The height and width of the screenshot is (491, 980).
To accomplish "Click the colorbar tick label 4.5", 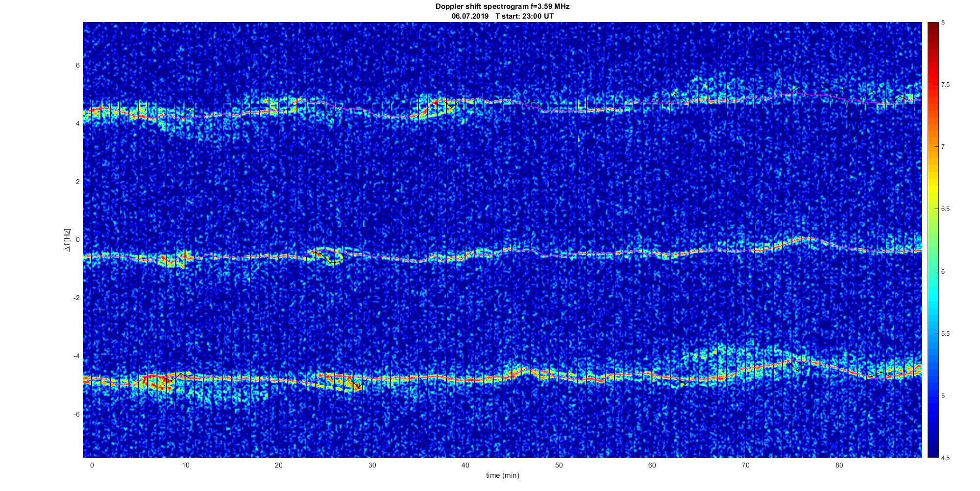I will click(x=945, y=458).
